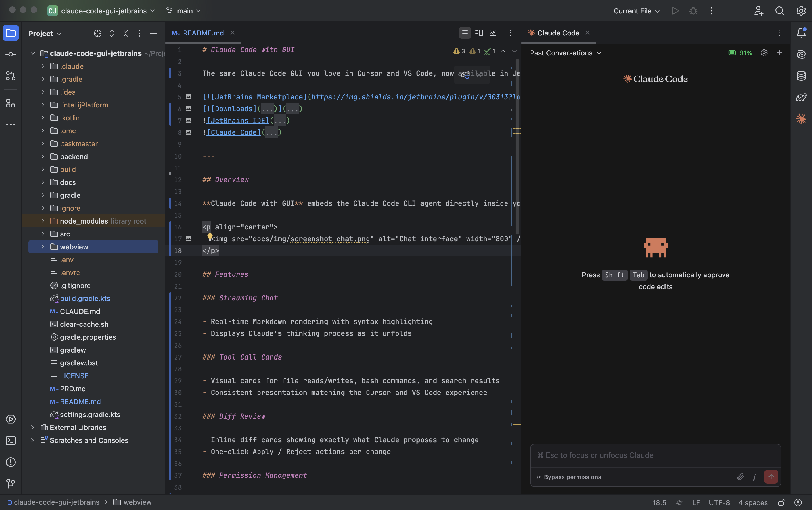Start a new Claude conversation
This screenshot has width=812, height=510.
tap(779, 53)
